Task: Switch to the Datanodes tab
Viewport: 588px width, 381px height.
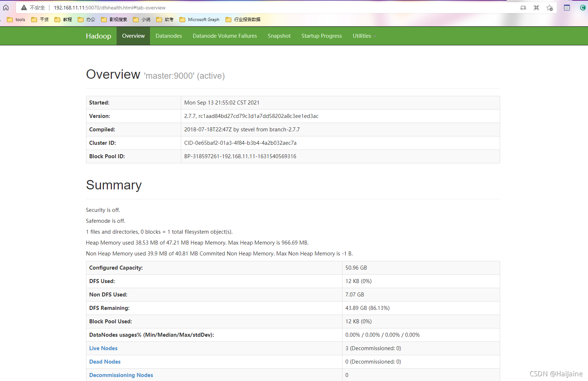Action: coord(169,36)
